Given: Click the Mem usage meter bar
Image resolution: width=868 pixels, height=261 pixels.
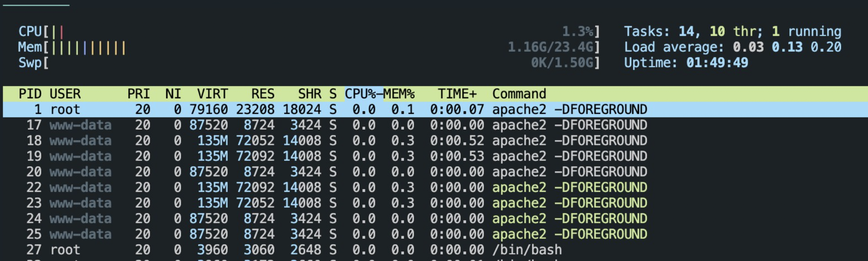Looking at the screenshot, I should click(309, 47).
